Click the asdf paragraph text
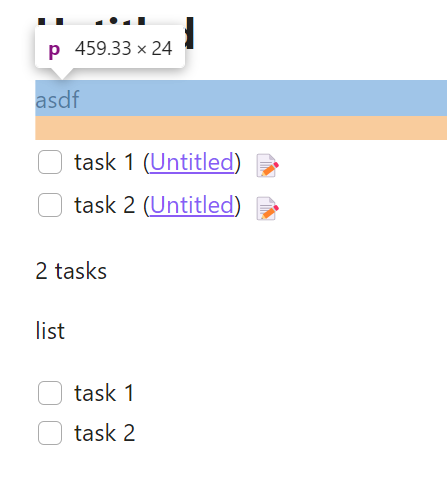This screenshot has height=493, width=447. 57,100
